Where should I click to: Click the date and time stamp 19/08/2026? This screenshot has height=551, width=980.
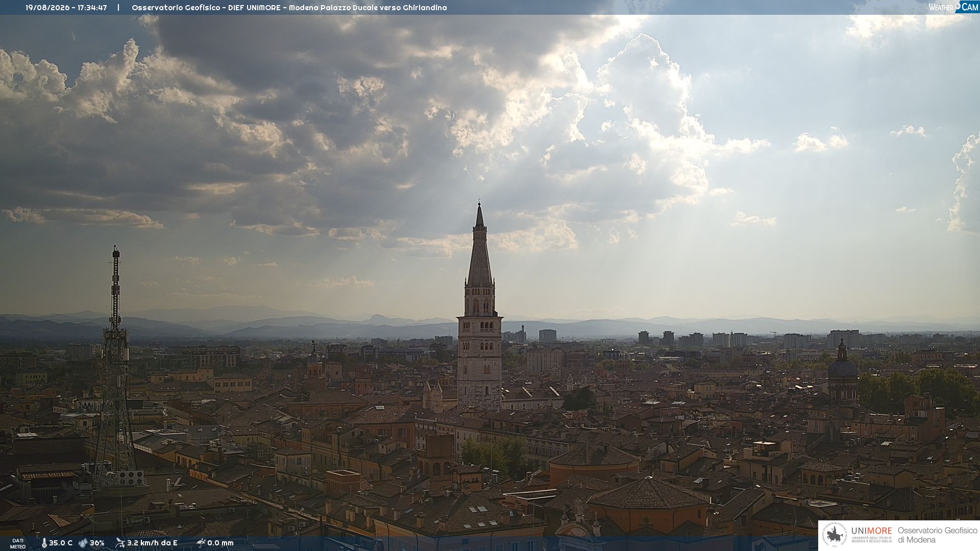tap(66, 8)
